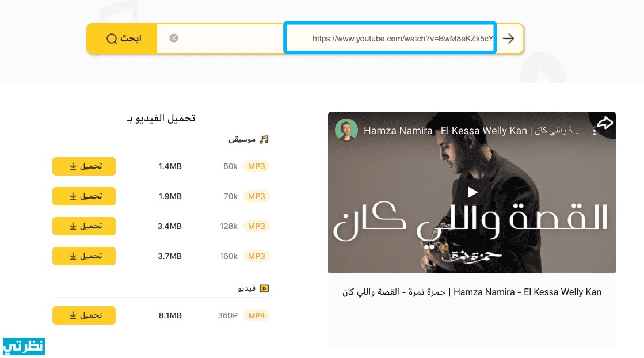
Task: Click the channel avatar on the video
Action: pyautogui.click(x=346, y=131)
